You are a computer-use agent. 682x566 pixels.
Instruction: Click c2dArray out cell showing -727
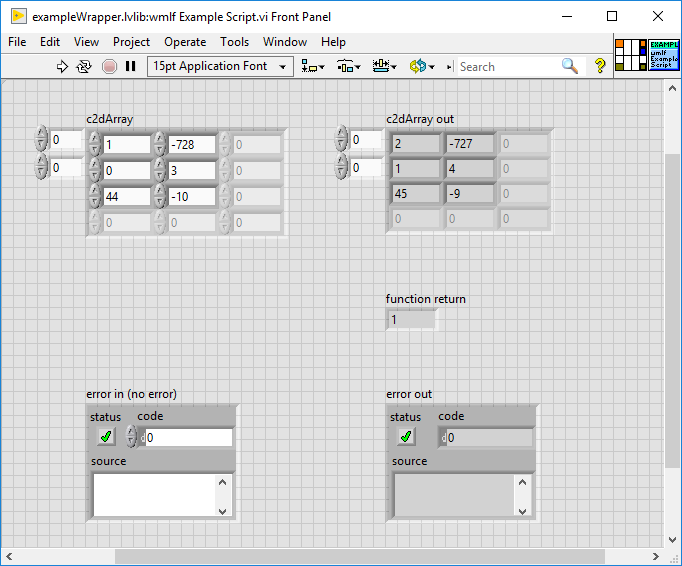[470, 144]
